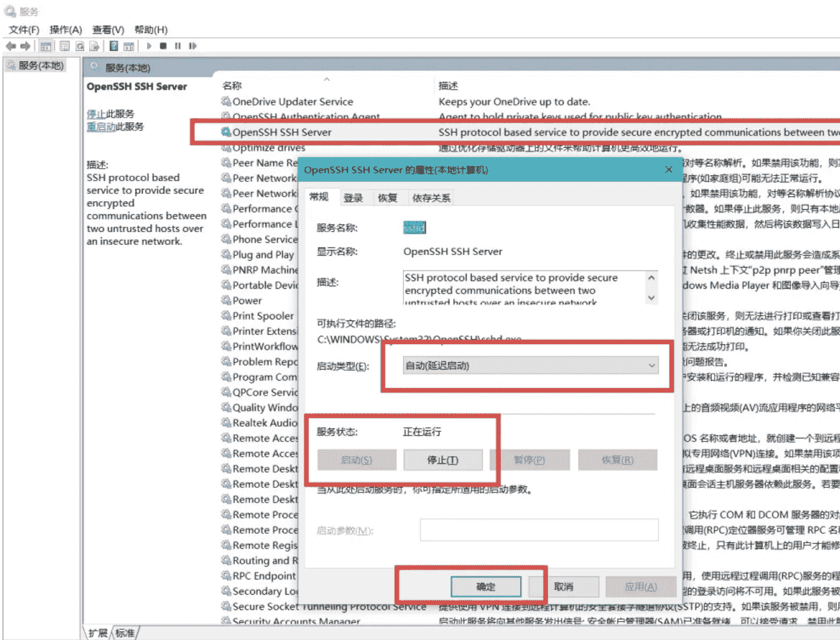
Task: Switch to the 登录 tab
Action: (x=353, y=198)
